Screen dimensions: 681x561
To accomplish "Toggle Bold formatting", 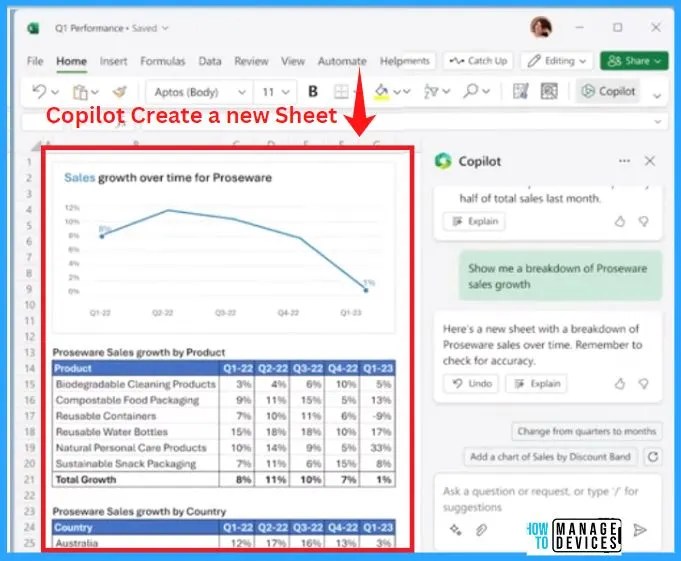I will click(313, 92).
